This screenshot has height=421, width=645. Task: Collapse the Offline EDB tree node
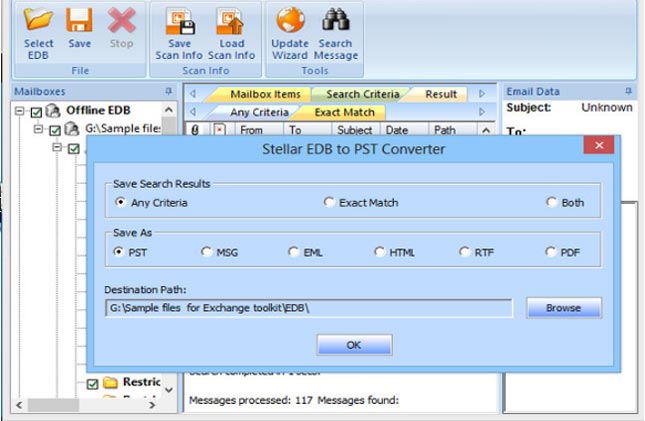click(x=19, y=111)
